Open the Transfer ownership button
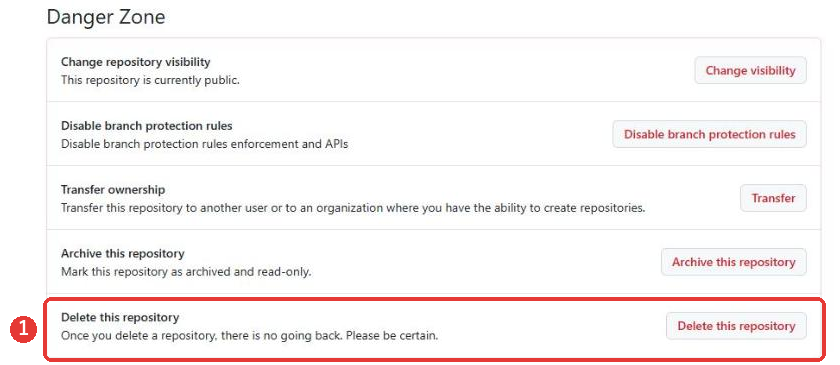This screenshot has width=840, height=365. [x=773, y=198]
